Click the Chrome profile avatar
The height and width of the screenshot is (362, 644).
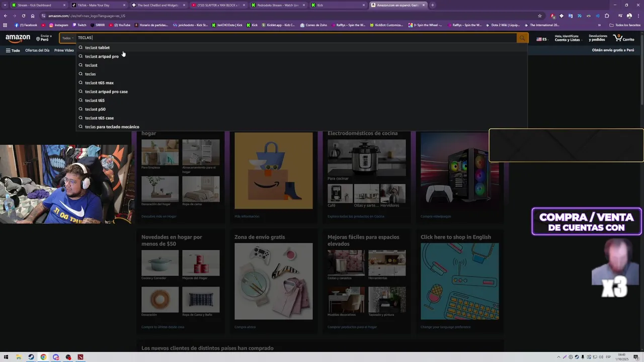(x=629, y=16)
